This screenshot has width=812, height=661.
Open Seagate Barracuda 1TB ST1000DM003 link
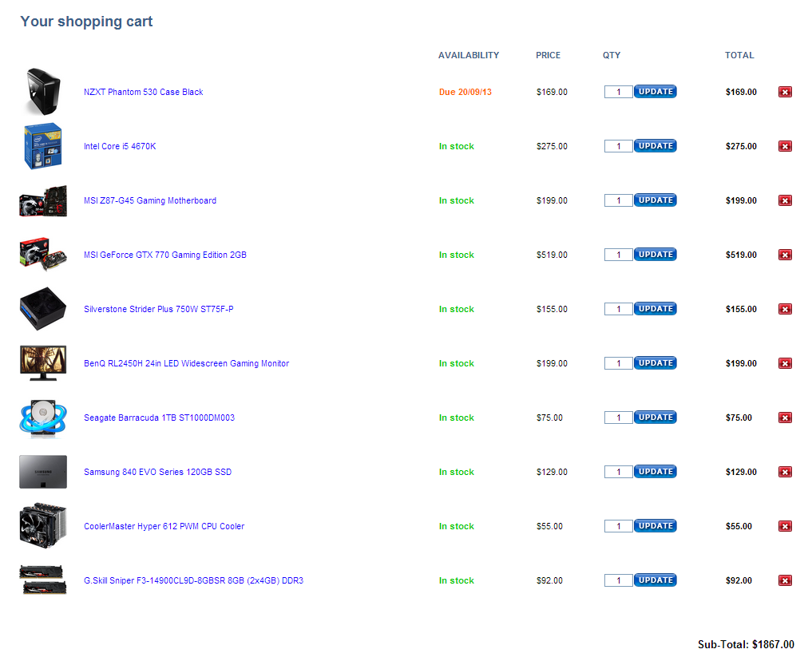(159, 418)
